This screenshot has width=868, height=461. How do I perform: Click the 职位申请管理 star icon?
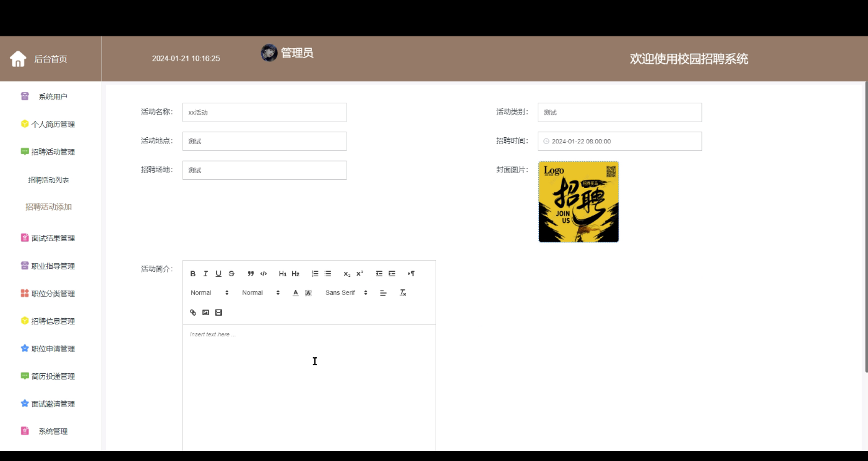click(x=25, y=348)
